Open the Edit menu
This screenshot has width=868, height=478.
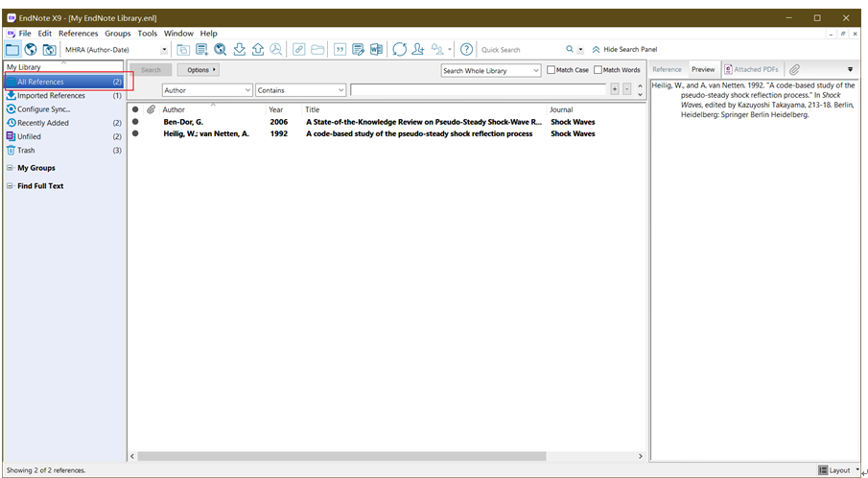[x=45, y=34]
